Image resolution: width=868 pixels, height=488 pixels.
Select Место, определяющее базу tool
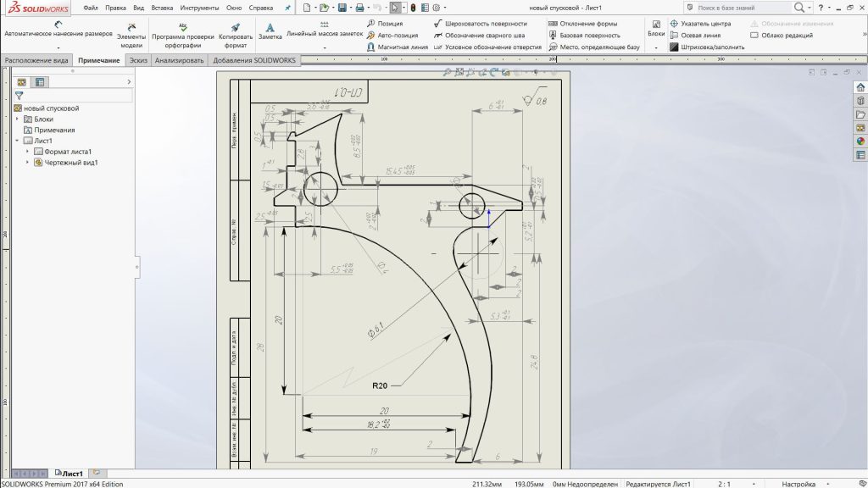594,47
